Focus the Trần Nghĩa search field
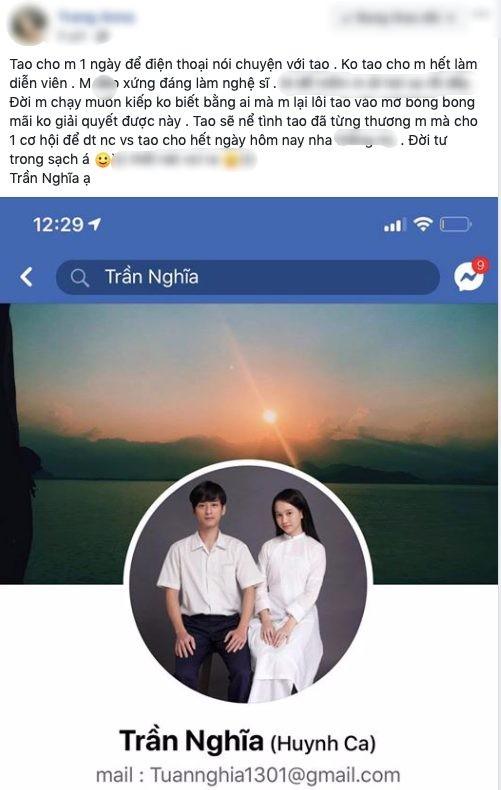Viewport: 501px width, 790px height. click(247, 277)
